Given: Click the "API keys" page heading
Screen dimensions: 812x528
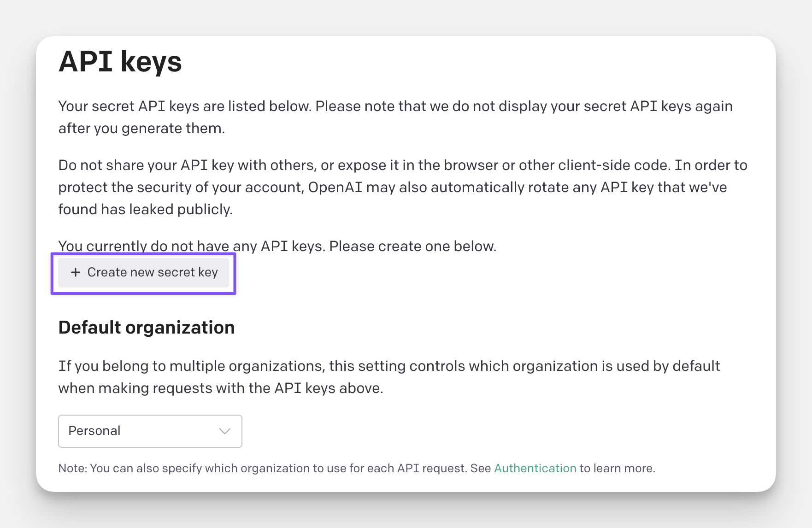Looking at the screenshot, I should pyautogui.click(x=120, y=61).
